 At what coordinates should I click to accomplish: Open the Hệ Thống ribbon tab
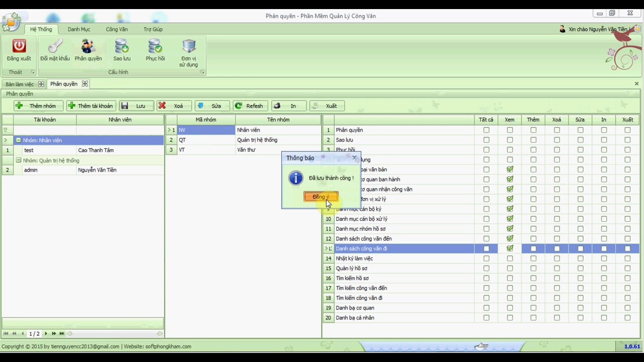point(41,29)
